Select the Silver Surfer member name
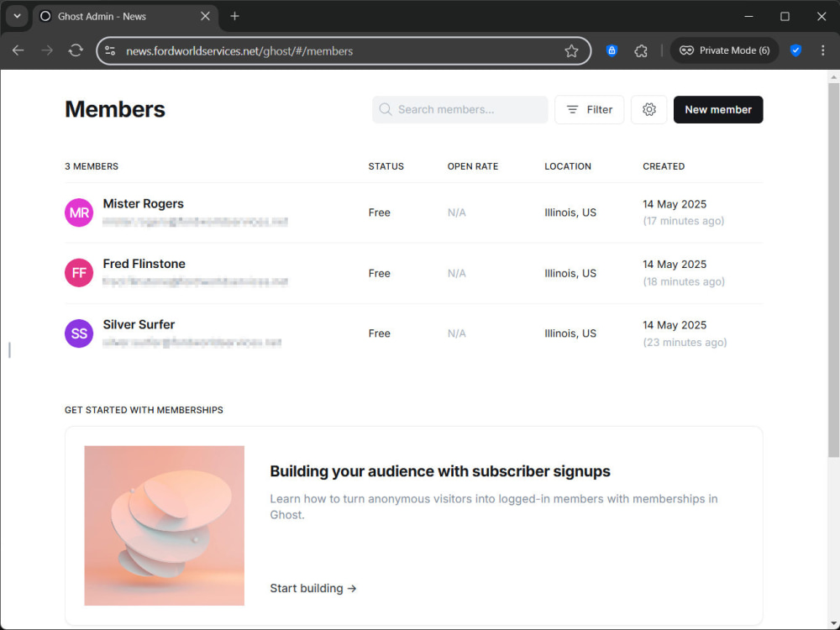The height and width of the screenshot is (630, 840). [x=139, y=324]
